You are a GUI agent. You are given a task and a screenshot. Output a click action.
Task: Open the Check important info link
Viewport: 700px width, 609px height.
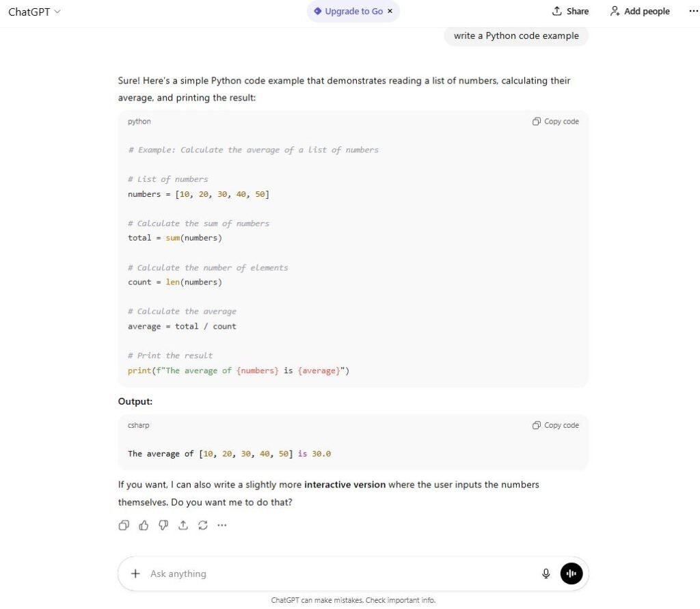400,599
